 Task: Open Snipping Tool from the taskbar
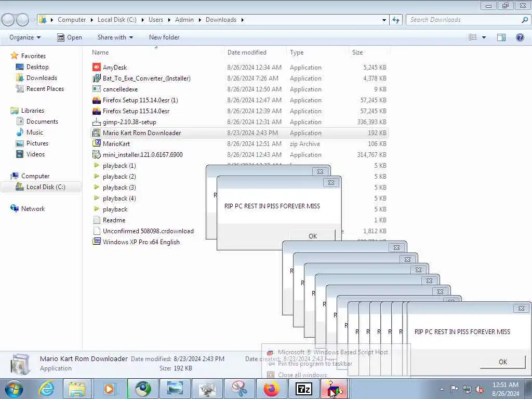[239, 389]
